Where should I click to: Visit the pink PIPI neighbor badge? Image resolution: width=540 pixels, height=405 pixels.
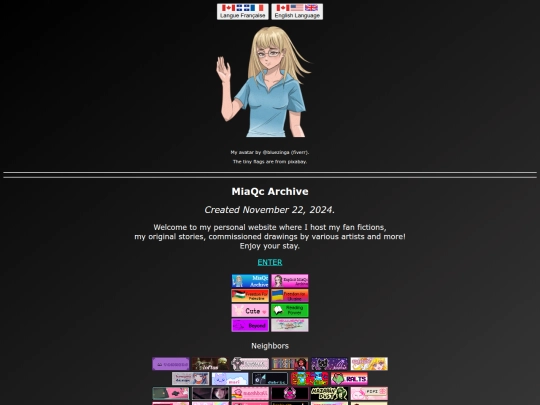point(369,393)
